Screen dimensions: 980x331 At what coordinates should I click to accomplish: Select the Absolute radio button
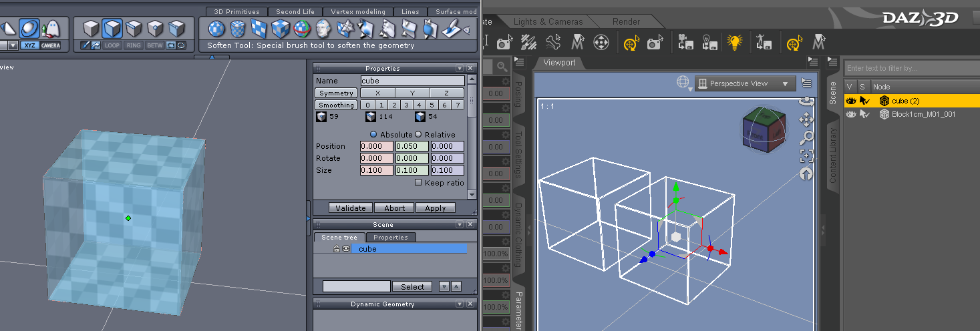pos(374,134)
